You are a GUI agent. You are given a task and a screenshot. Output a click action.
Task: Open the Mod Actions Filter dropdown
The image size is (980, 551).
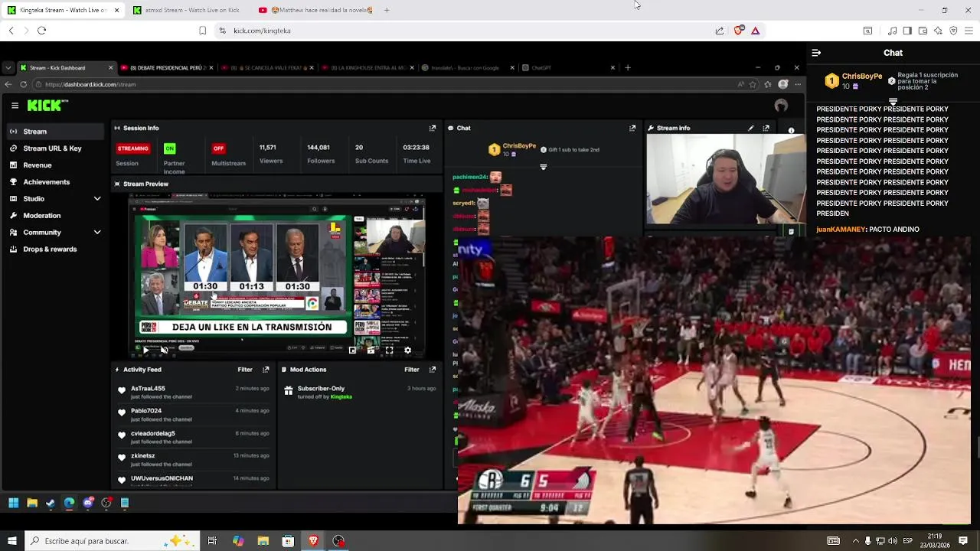[x=412, y=370]
